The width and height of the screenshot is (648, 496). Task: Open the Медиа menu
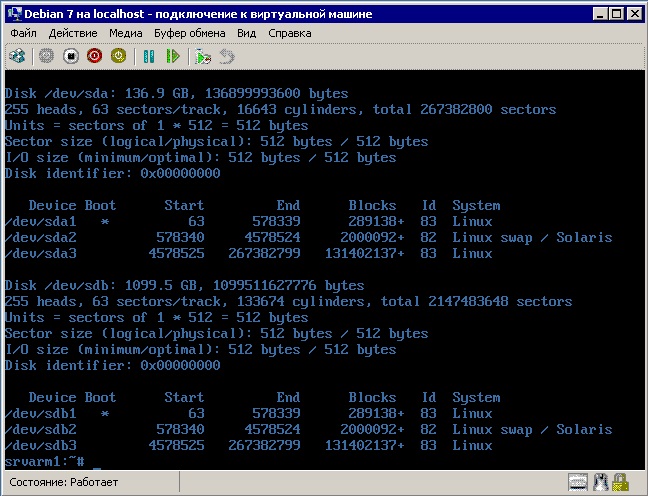tap(126, 33)
